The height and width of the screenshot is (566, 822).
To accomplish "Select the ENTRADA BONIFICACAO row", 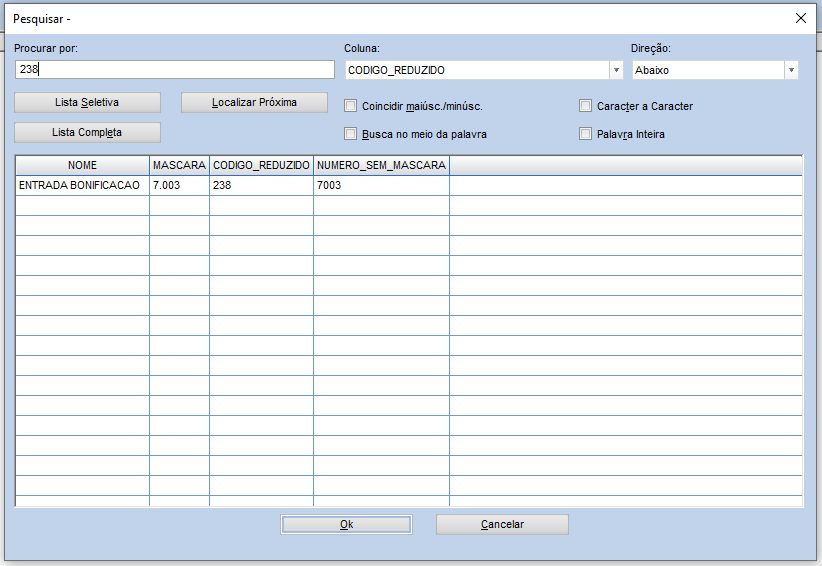I will point(80,185).
